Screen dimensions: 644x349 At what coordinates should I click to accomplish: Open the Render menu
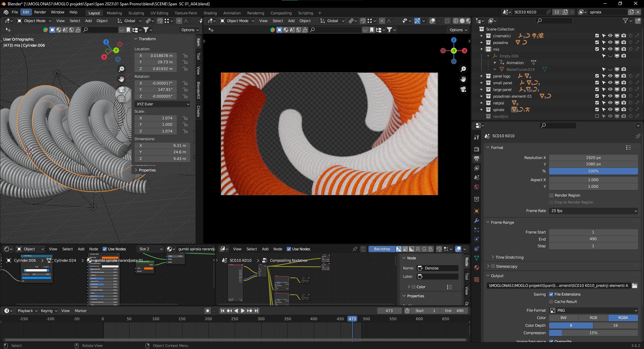click(40, 12)
